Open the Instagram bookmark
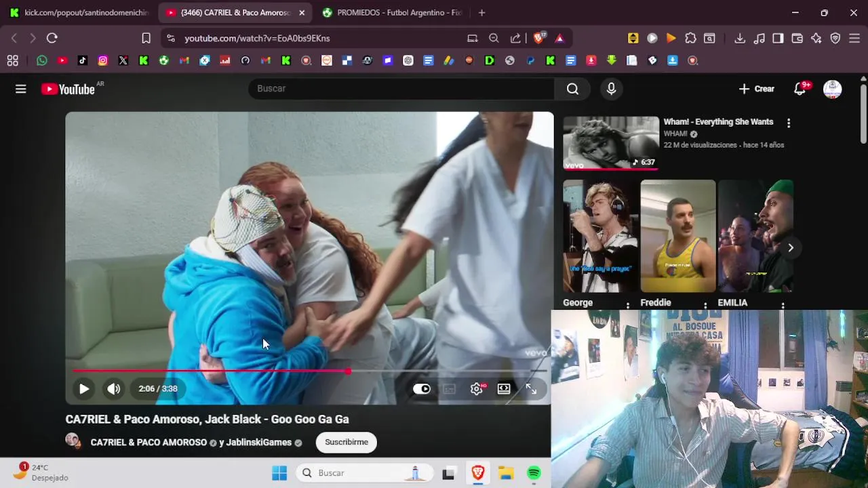The image size is (868, 488). pyautogui.click(x=102, y=60)
